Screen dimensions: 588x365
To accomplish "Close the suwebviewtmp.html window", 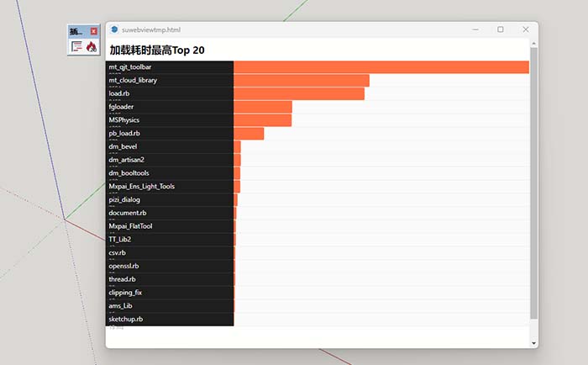I will 526,29.
